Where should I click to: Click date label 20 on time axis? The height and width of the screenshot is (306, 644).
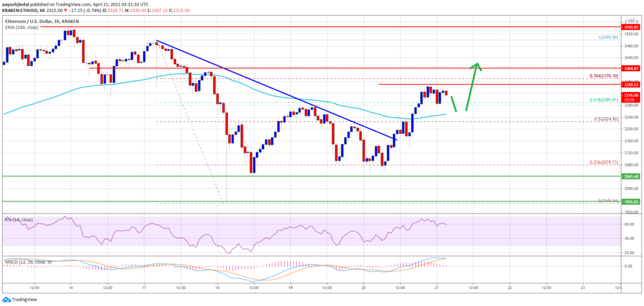click(364, 288)
